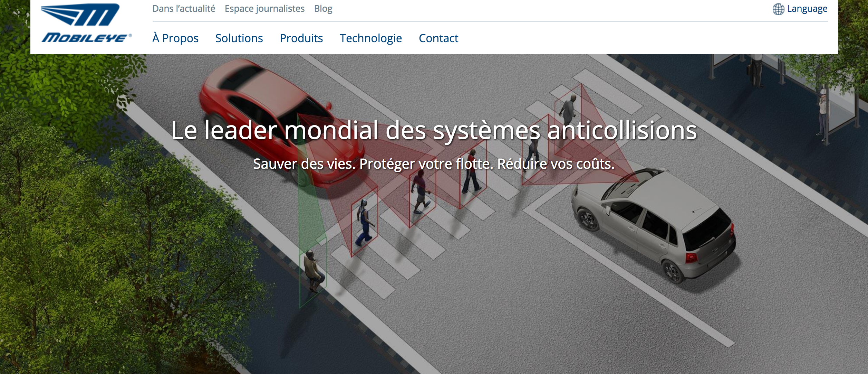Open the À Propos menu

(x=175, y=38)
